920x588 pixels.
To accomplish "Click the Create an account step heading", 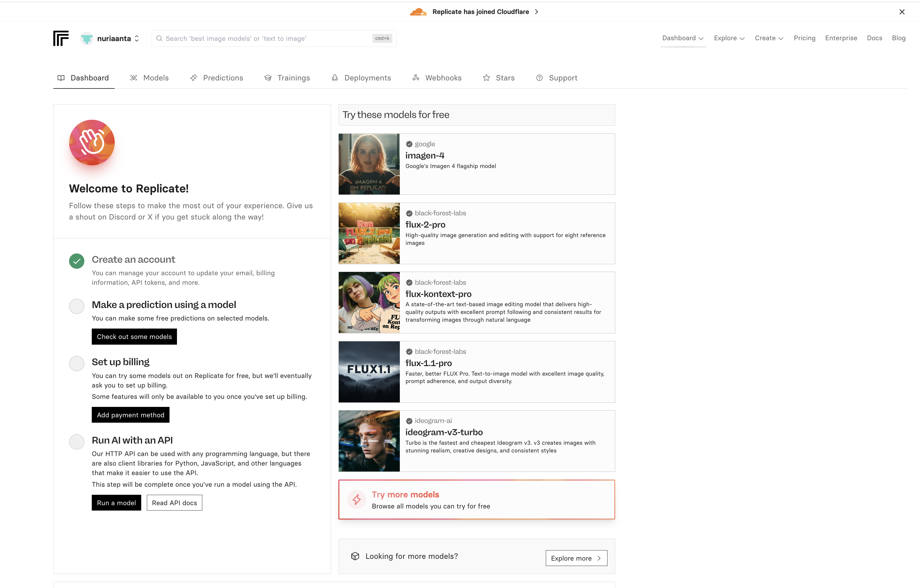I will click(133, 259).
